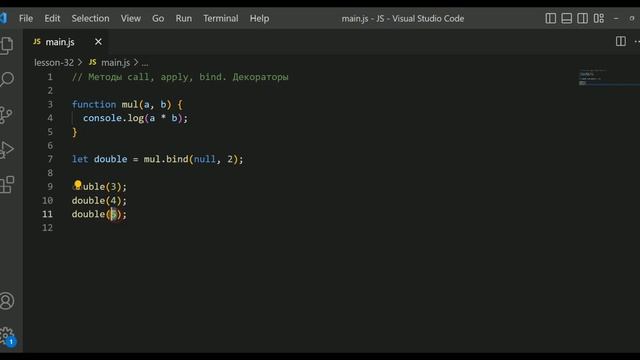Open the File menu
Screen dimensions: 640x360
pos(26,18)
